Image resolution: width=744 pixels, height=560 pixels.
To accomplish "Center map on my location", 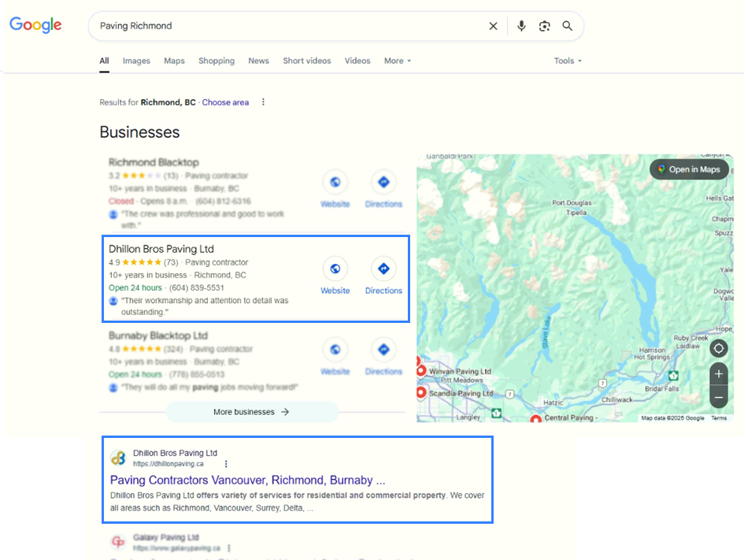I will coord(718,348).
